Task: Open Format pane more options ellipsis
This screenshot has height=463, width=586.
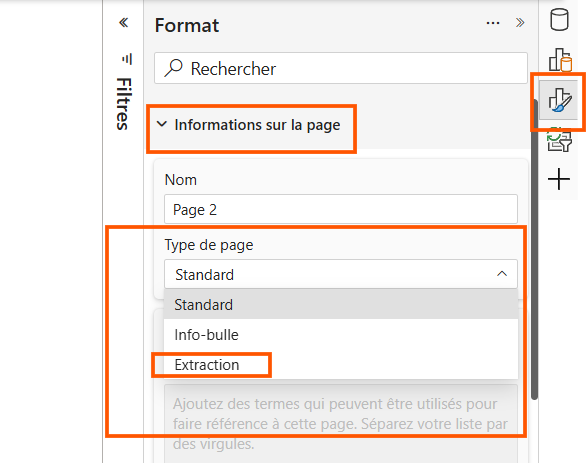Action: click(x=493, y=23)
